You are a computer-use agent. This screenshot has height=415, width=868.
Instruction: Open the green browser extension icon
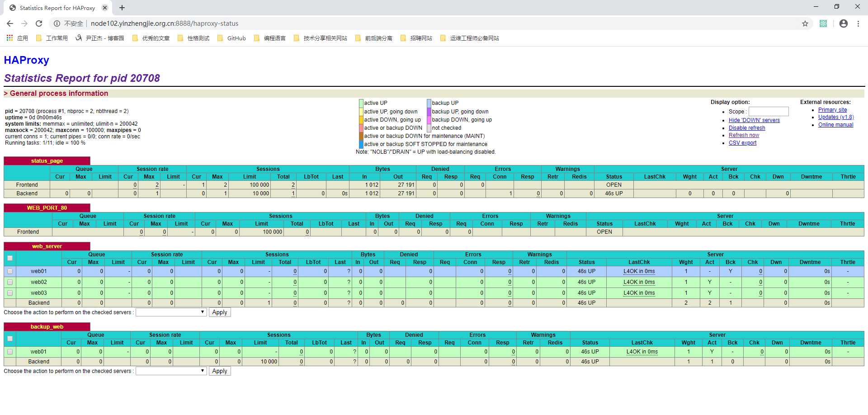coord(823,24)
